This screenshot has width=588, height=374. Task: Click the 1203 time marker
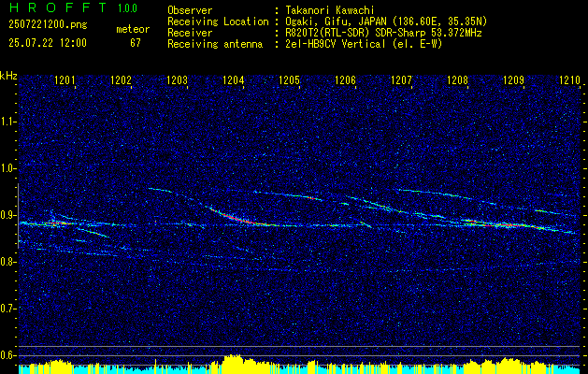pyautogui.click(x=177, y=80)
